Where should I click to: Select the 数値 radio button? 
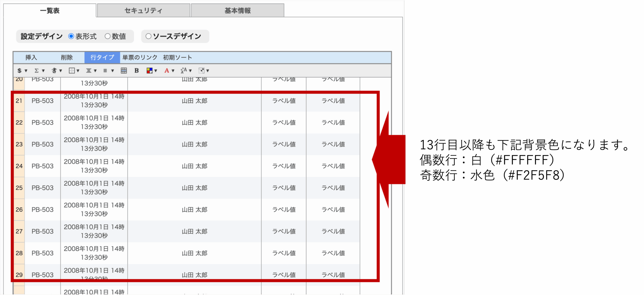(x=107, y=36)
